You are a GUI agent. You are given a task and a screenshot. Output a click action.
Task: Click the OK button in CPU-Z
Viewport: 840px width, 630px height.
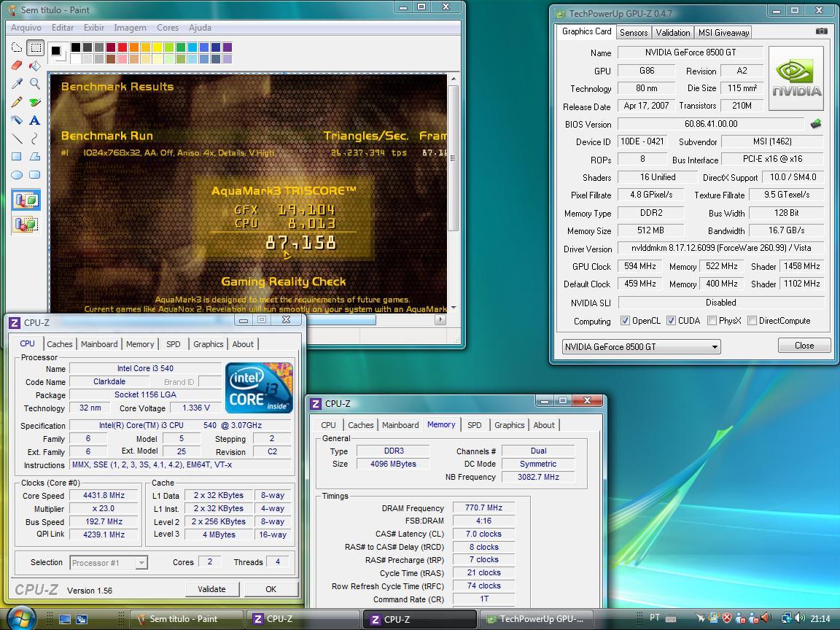[271, 589]
